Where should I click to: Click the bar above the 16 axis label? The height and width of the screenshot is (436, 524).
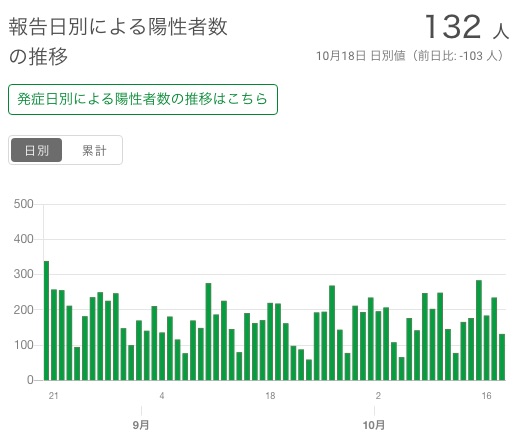pyautogui.click(x=487, y=348)
